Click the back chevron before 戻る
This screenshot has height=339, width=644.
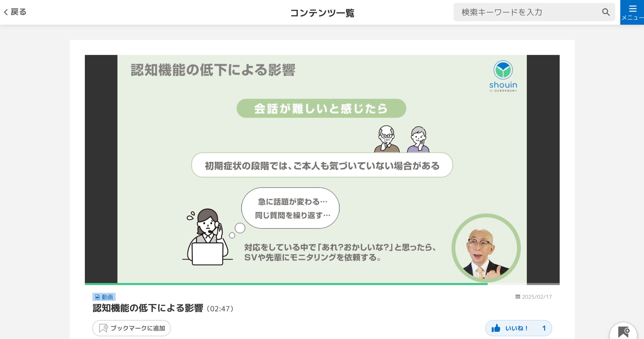pyautogui.click(x=6, y=12)
